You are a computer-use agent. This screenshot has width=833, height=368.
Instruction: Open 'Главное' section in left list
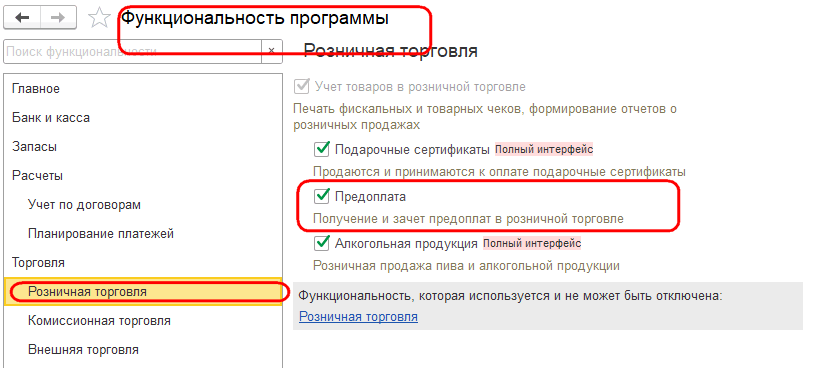pyautogui.click(x=142, y=89)
